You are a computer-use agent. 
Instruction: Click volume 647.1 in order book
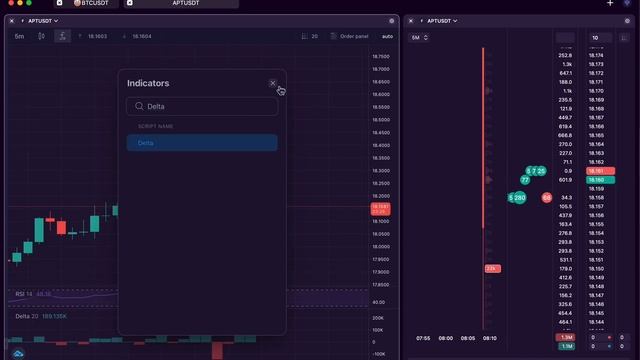565,73
